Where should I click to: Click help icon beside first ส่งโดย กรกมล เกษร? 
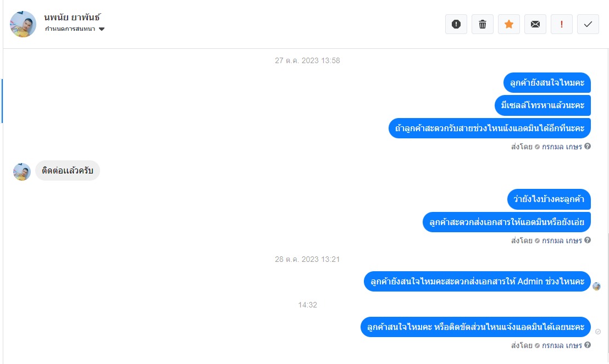click(588, 146)
